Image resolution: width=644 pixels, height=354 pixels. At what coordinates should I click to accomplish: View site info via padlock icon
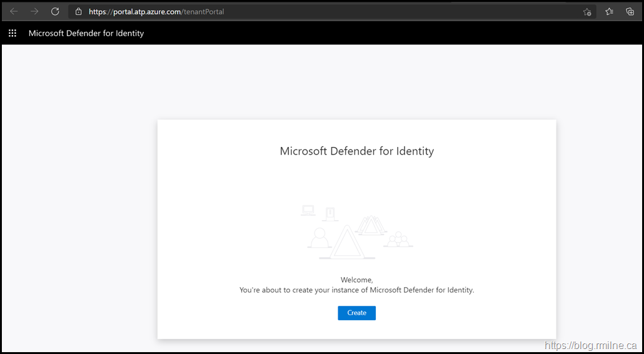(78, 11)
